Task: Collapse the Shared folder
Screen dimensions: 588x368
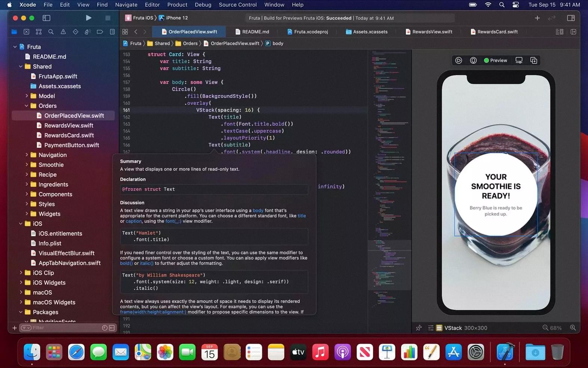Action: pos(21,67)
